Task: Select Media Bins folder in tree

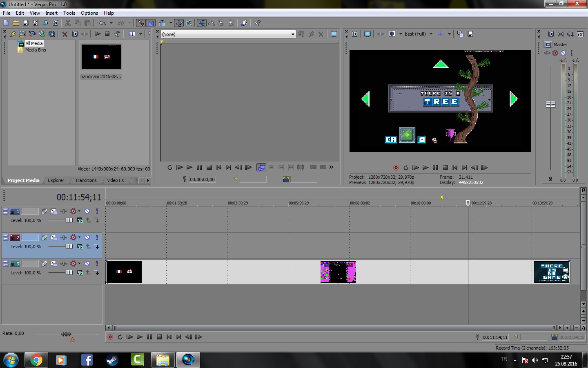Action: (36, 50)
